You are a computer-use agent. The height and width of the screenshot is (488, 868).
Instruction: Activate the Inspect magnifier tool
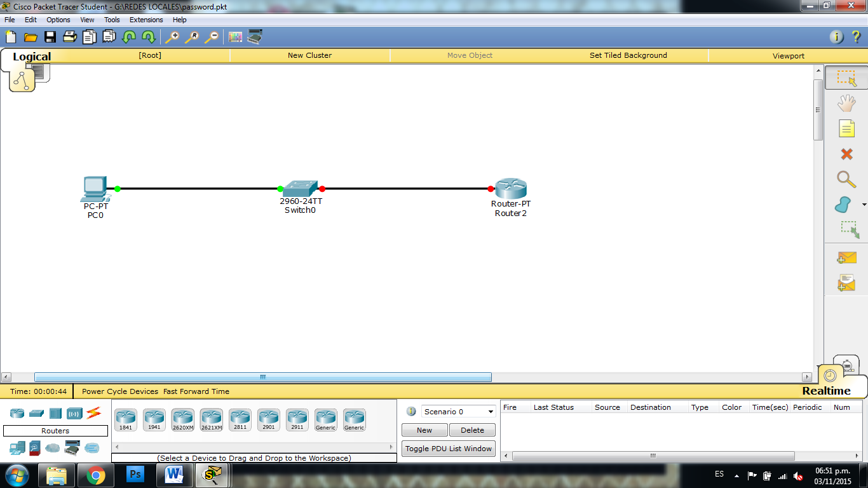pyautogui.click(x=846, y=179)
